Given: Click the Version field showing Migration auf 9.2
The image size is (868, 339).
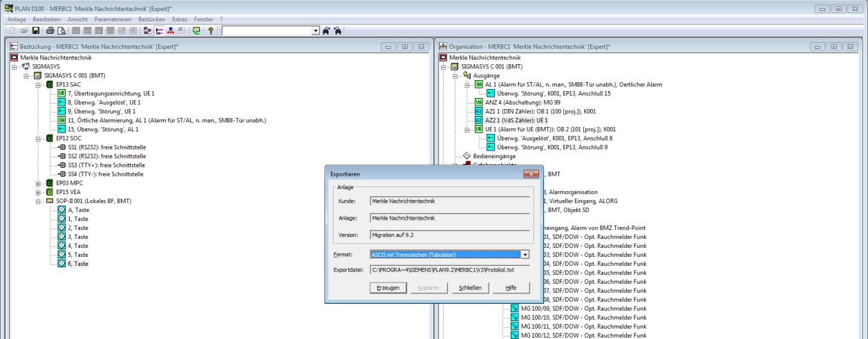Looking at the screenshot, I should click(x=449, y=235).
